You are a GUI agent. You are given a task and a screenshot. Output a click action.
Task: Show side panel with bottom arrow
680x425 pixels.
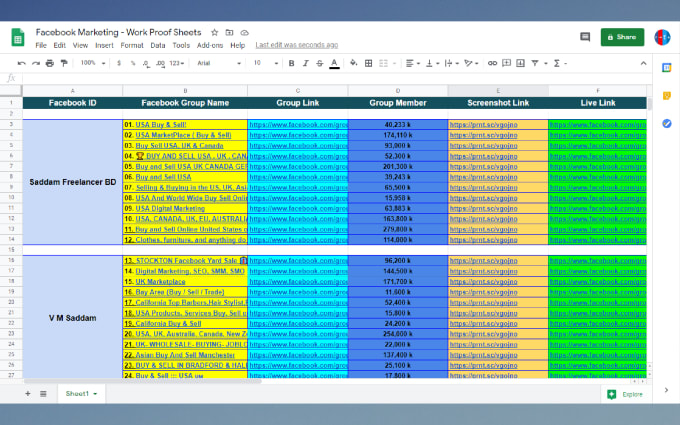[667, 390]
